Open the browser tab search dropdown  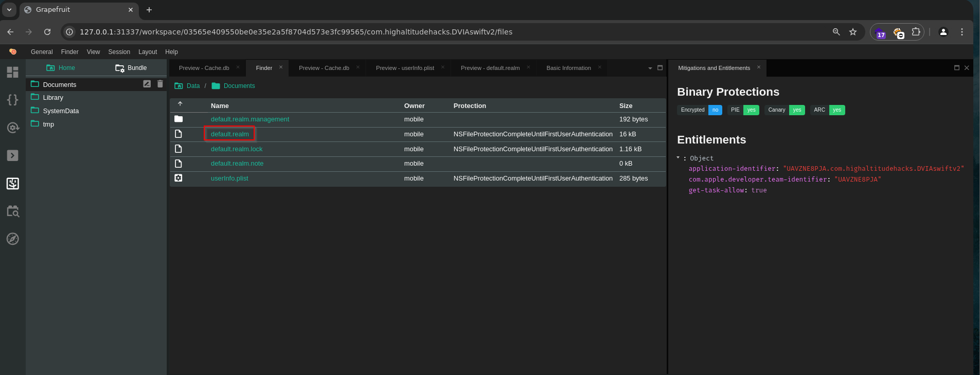pyautogui.click(x=9, y=10)
